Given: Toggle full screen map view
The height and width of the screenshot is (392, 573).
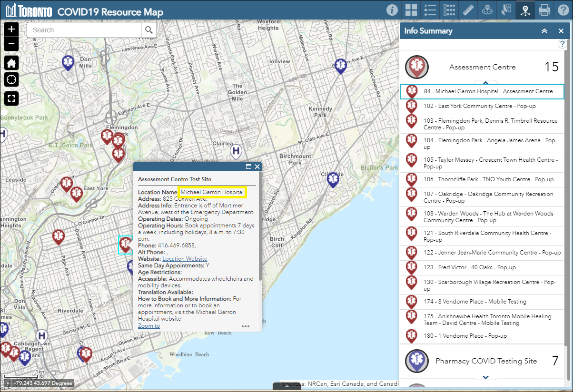Looking at the screenshot, I should pos(12,98).
